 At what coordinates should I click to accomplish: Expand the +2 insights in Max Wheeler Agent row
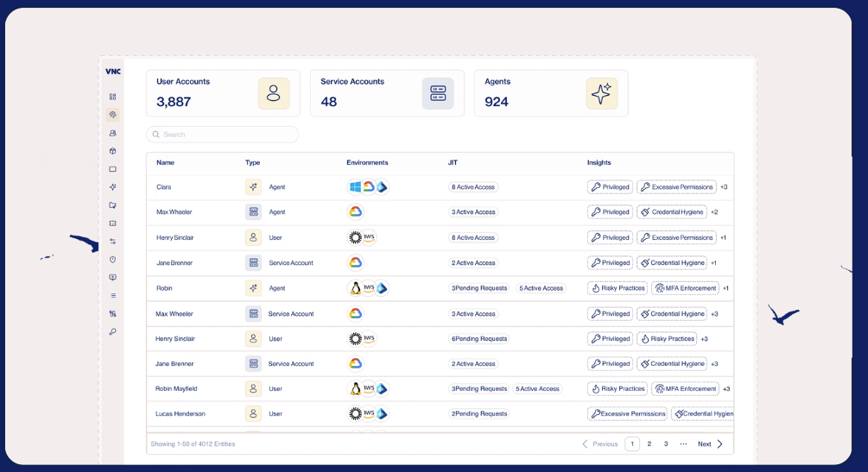[x=714, y=212]
